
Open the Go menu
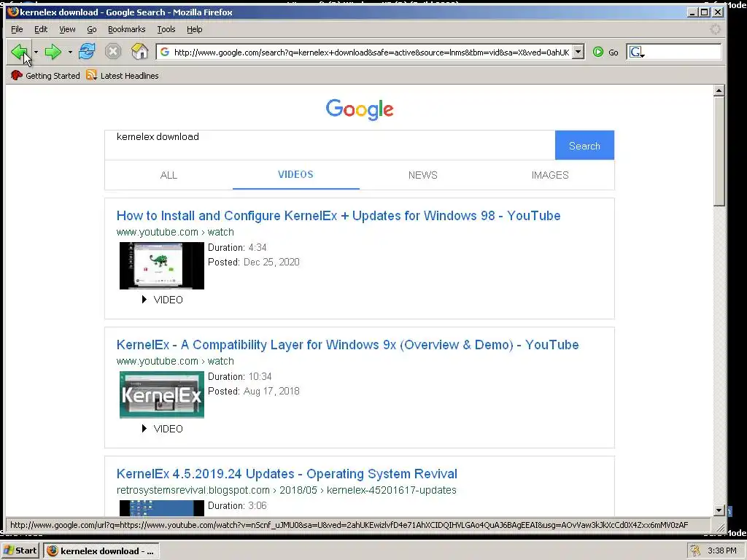pos(92,29)
